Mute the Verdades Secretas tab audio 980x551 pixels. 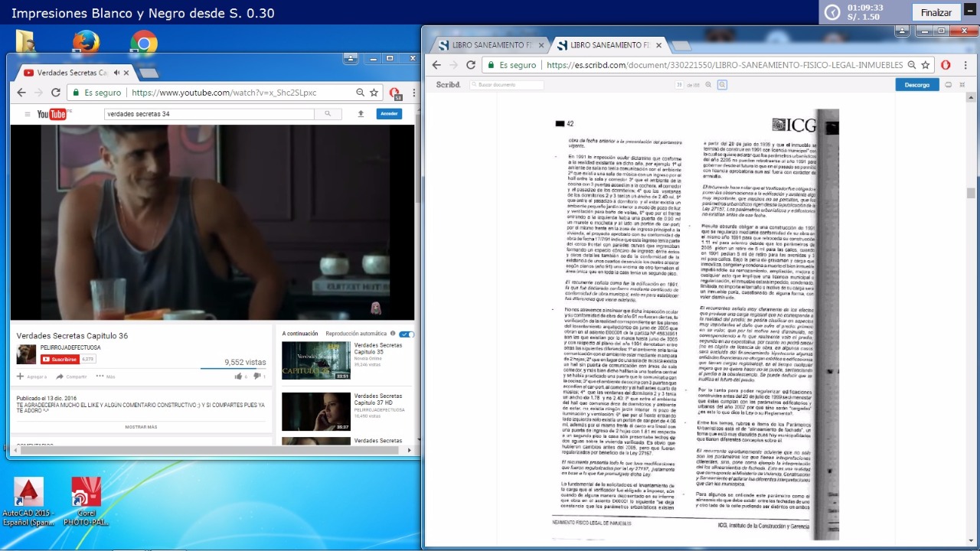coord(117,73)
